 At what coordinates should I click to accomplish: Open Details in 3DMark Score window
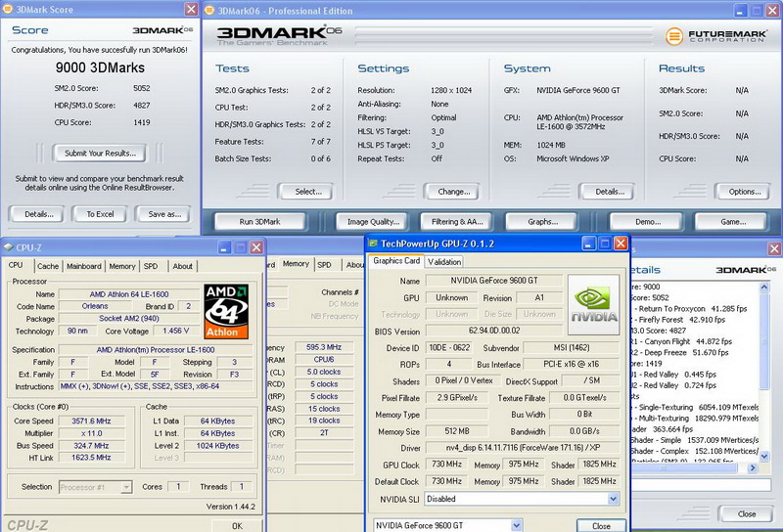pos(38,214)
